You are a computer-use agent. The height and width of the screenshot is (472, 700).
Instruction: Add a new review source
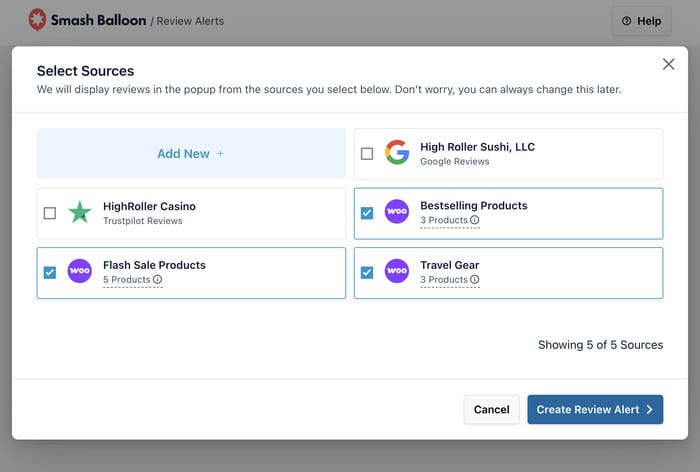(191, 153)
